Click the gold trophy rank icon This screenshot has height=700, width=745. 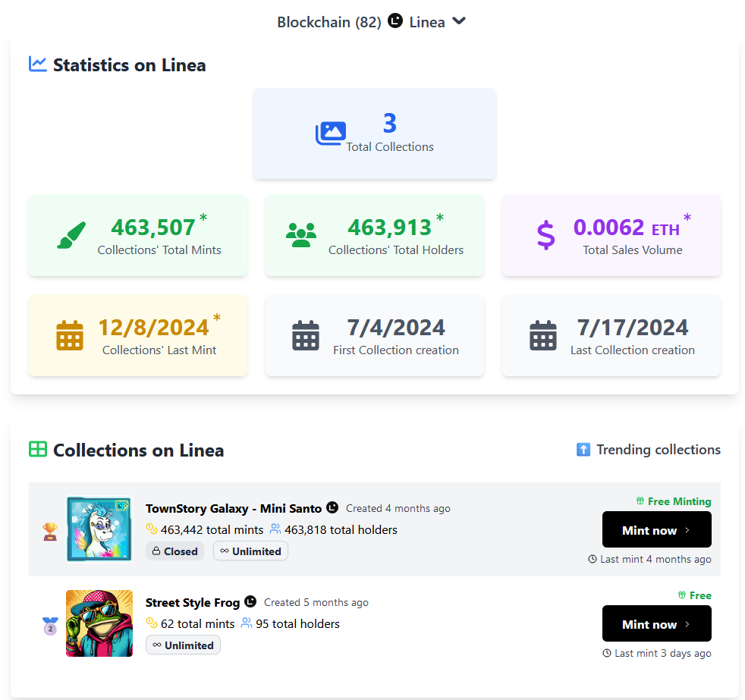[x=50, y=531]
